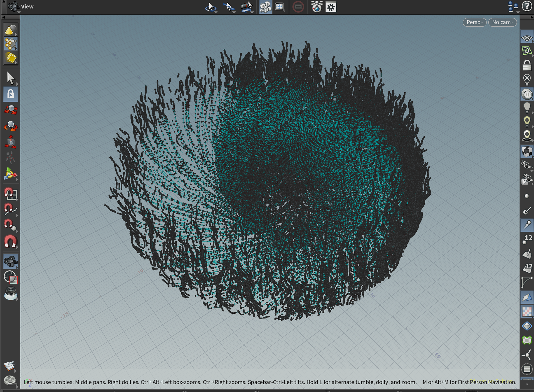Click the Handle tool with colored arrows
The height and width of the screenshot is (392, 534).
pos(11,174)
